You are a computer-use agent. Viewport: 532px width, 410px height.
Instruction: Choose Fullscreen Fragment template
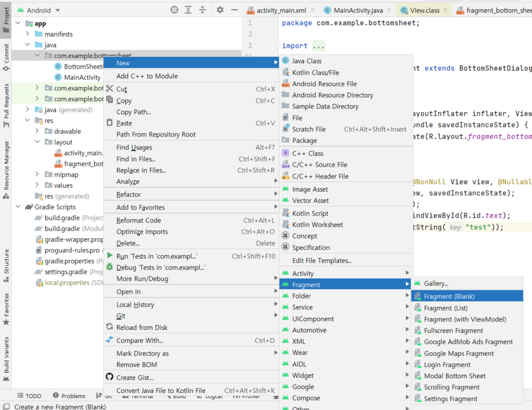click(x=467, y=331)
